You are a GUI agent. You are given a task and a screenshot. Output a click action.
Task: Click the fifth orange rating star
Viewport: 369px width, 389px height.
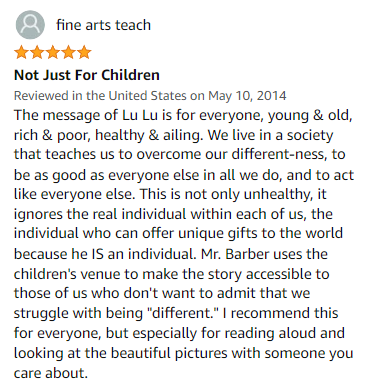point(84,52)
